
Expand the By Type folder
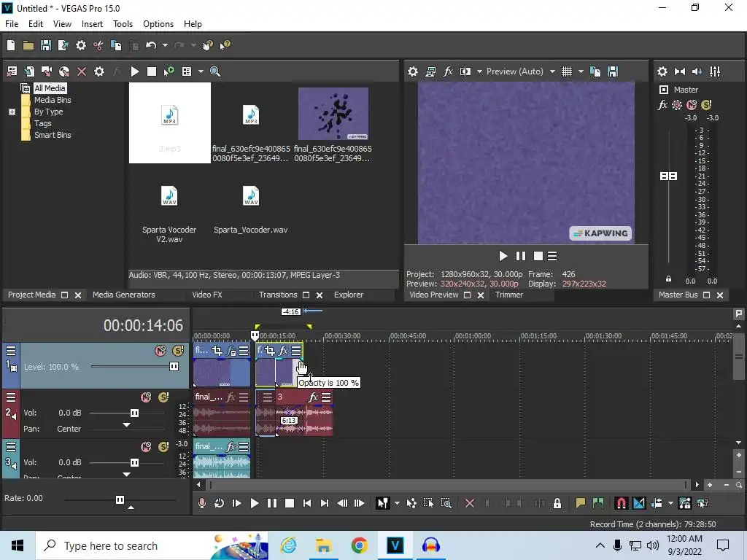click(12, 112)
